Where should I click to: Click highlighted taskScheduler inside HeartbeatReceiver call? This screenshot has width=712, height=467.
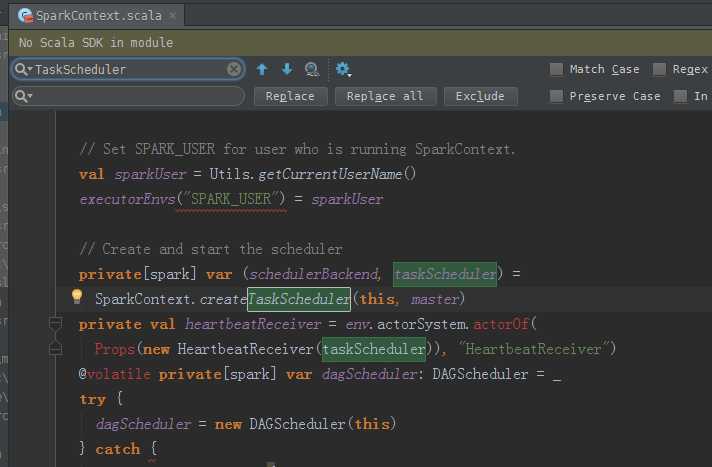[374, 349]
